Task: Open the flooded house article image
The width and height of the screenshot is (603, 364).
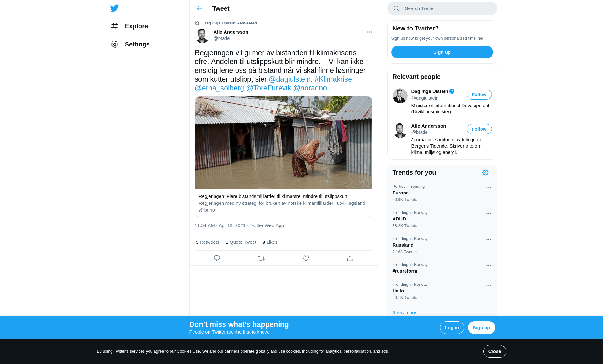Action: pos(283,143)
